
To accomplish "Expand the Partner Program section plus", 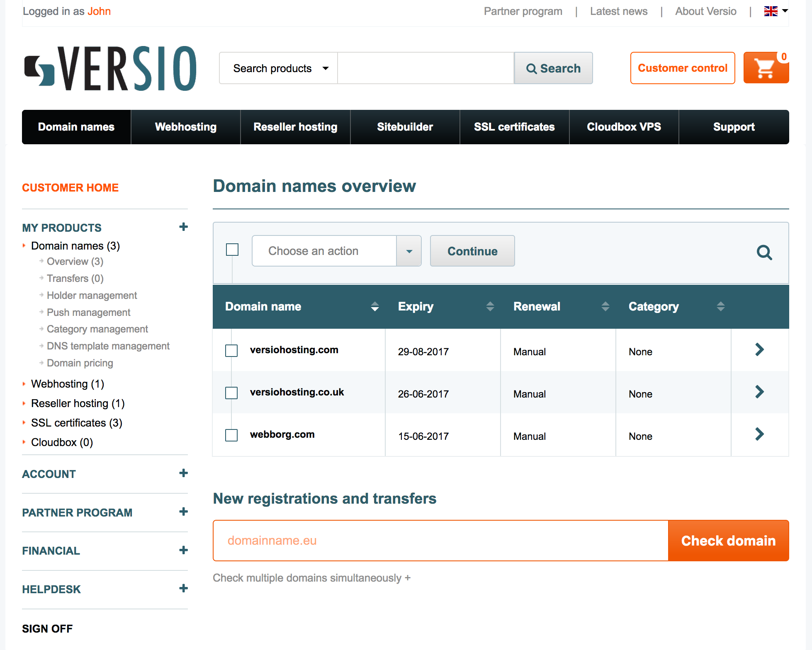I will tap(183, 512).
